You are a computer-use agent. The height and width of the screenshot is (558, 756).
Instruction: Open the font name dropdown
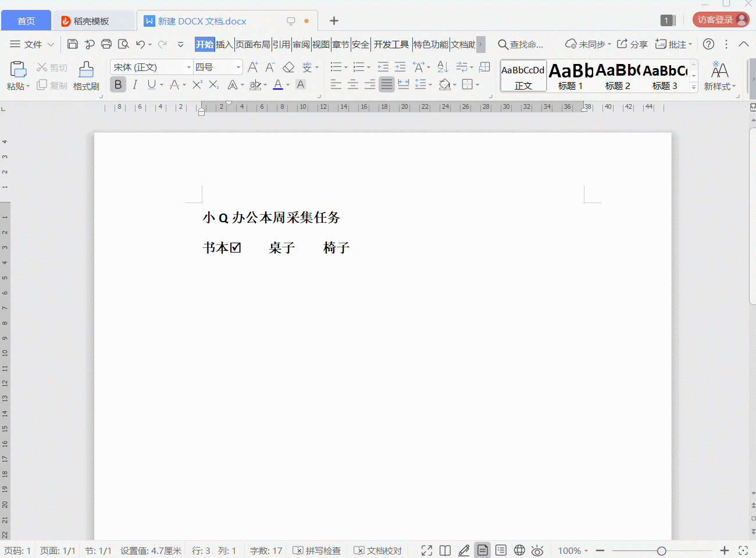coord(187,67)
